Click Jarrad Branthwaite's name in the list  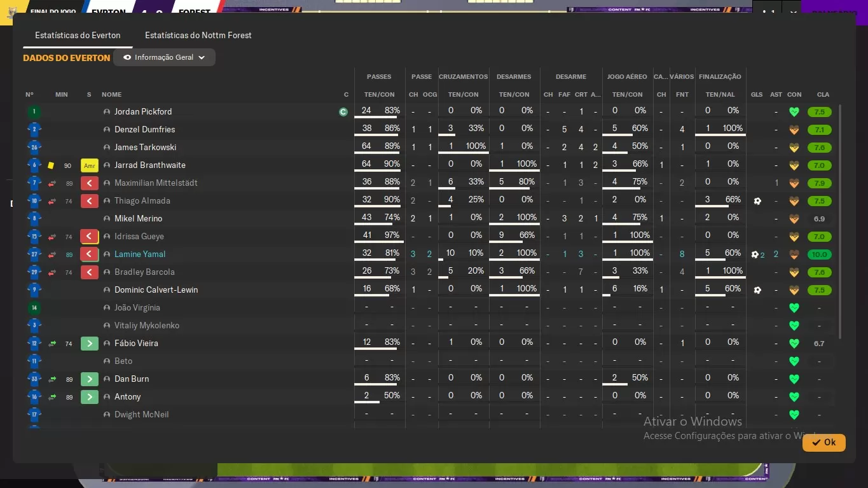[x=150, y=165]
